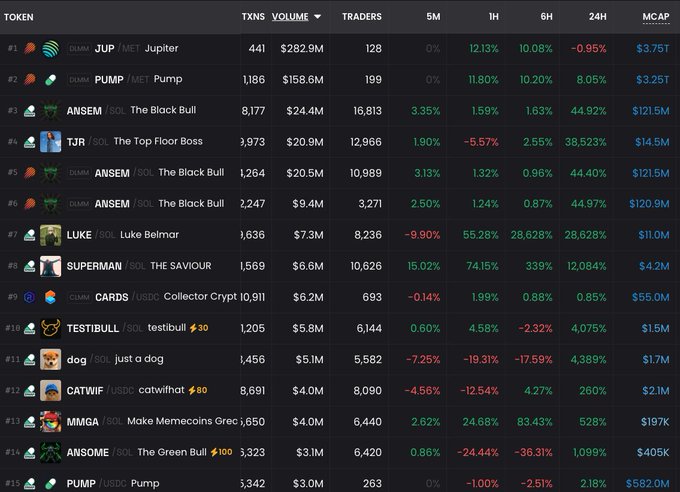680x492 pixels.
Task: Open the LUKE token avatar
Action: [51, 235]
